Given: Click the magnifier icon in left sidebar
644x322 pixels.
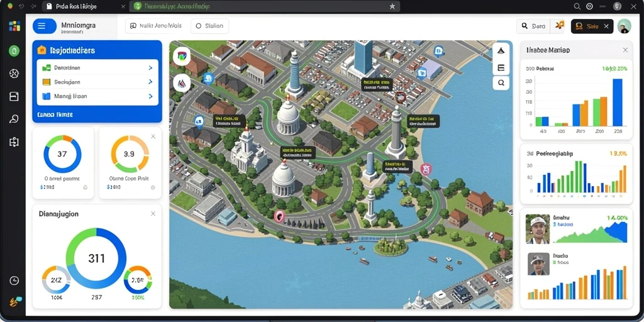Looking at the screenshot, I should [x=14, y=119].
